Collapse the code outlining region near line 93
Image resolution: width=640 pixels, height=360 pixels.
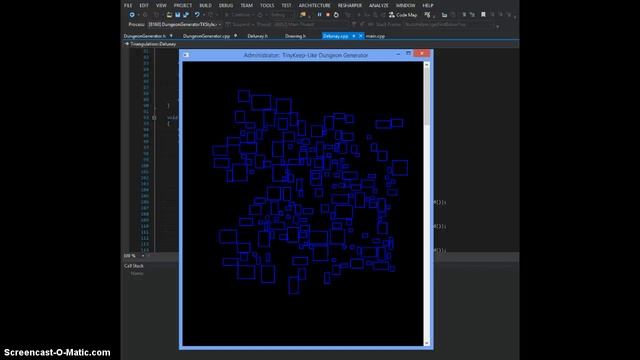[154, 118]
